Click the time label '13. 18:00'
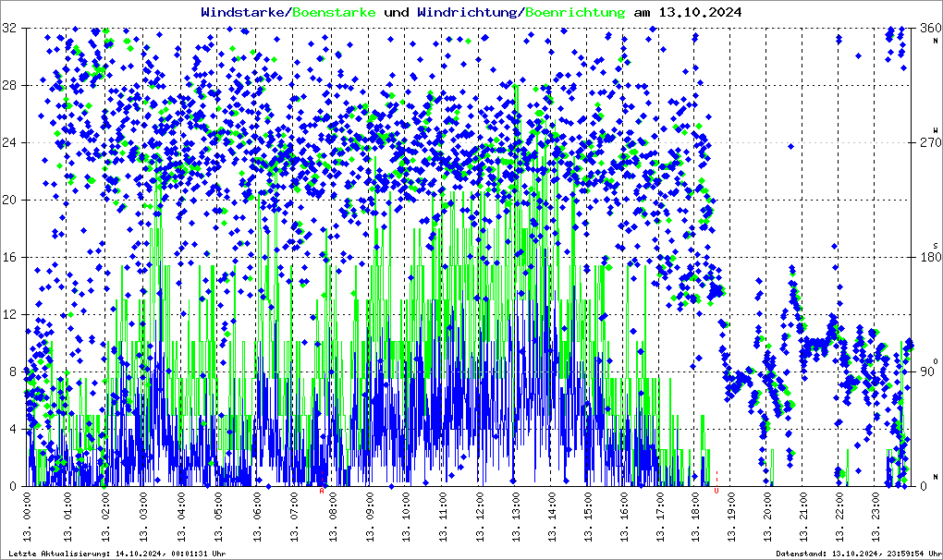 (696, 517)
